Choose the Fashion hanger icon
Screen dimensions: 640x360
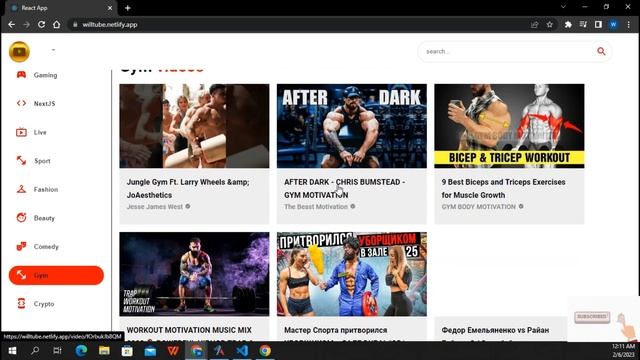click(x=21, y=189)
